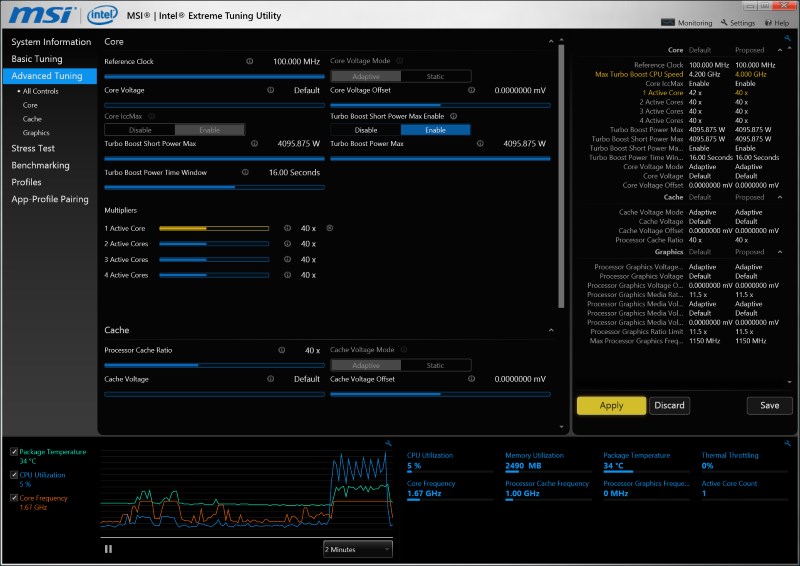800x566 pixels.
Task: Open the 2 Minutes time range dropdown
Action: click(x=358, y=549)
